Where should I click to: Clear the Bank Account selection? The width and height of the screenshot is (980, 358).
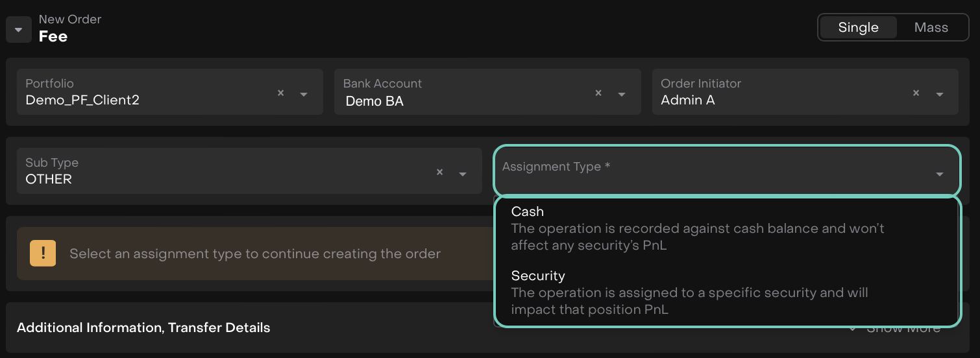click(598, 93)
